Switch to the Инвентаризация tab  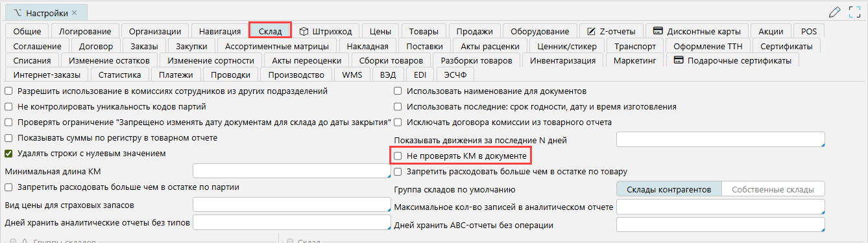[562, 61]
